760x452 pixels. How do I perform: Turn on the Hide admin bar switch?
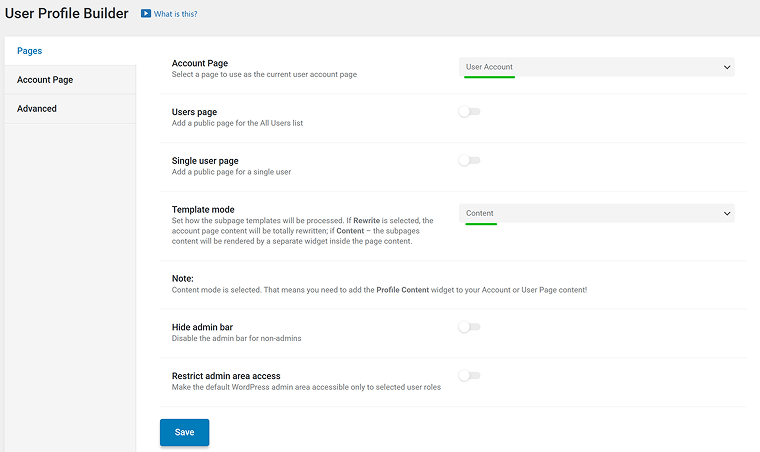469,327
